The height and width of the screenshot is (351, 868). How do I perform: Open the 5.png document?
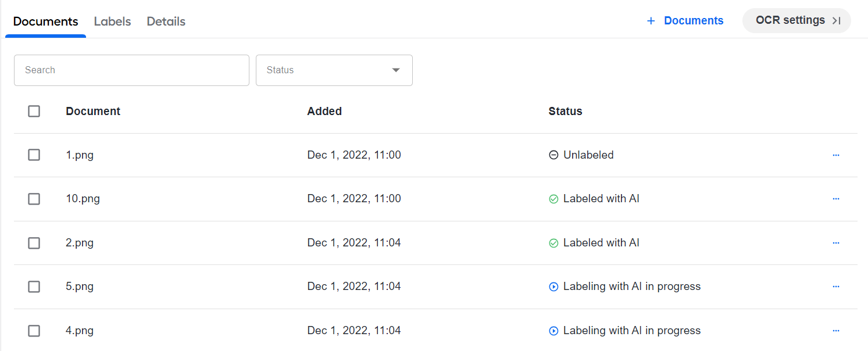tap(80, 286)
